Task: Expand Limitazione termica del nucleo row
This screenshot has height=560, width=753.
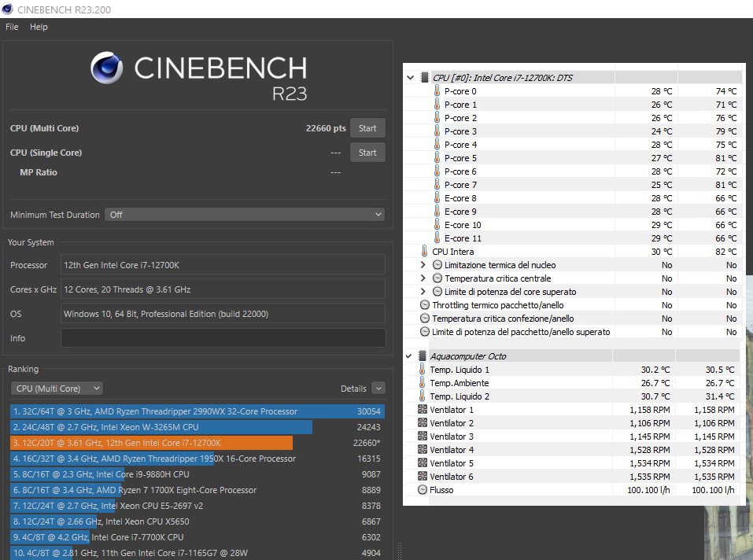Action: [423, 265]
